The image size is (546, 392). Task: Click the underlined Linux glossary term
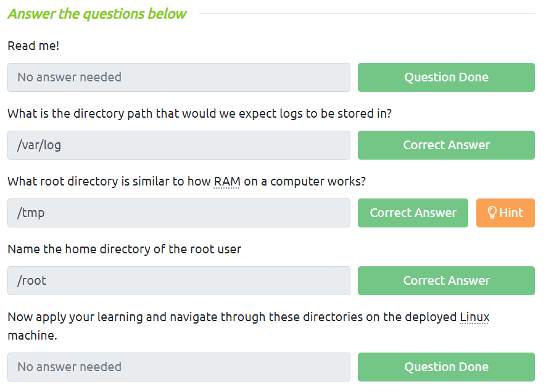click(474, 317)
